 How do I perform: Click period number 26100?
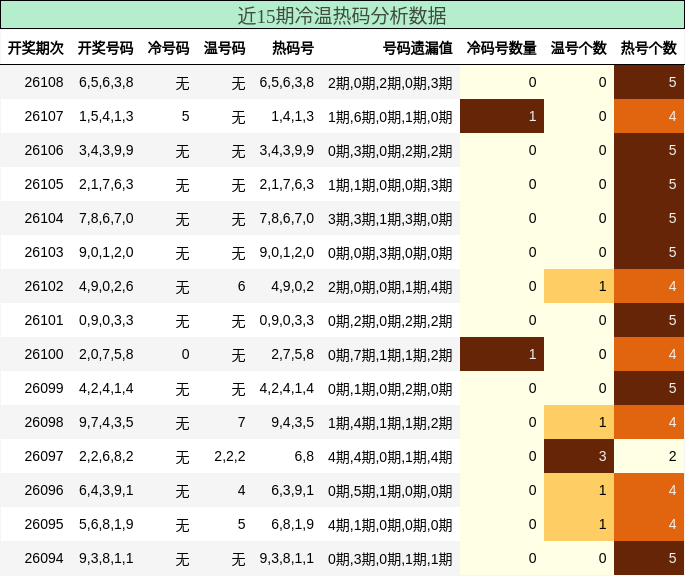[44, 354]
